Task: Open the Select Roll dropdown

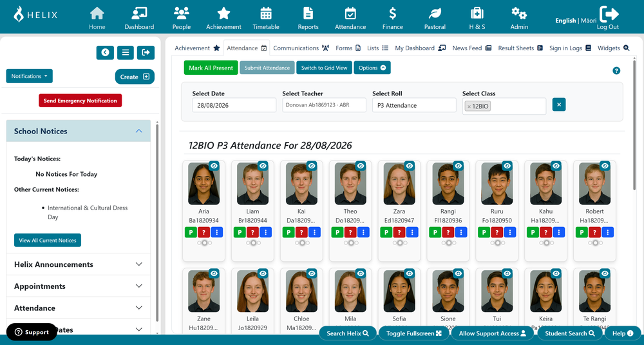Action: 414,105
